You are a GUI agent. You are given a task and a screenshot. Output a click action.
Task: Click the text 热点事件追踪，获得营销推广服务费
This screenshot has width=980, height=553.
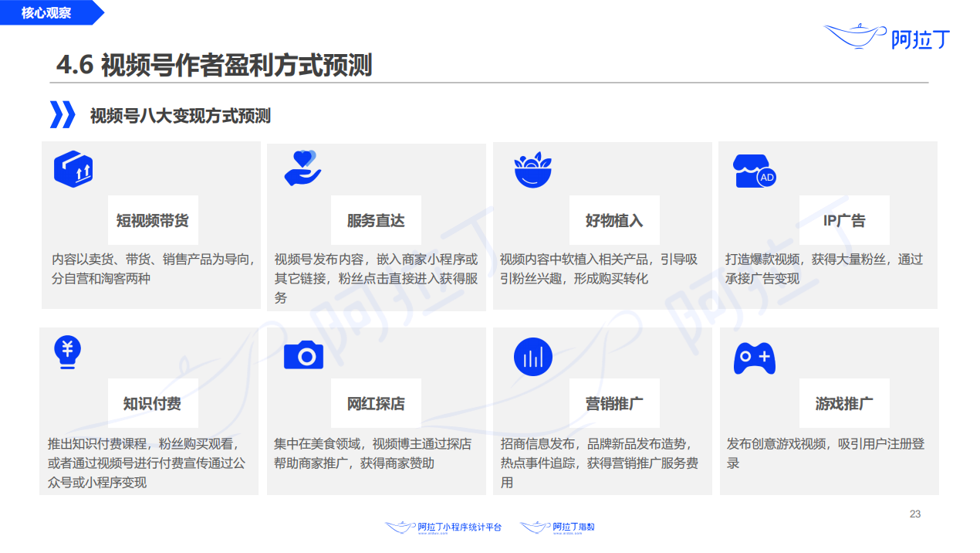tap(600, 463)
